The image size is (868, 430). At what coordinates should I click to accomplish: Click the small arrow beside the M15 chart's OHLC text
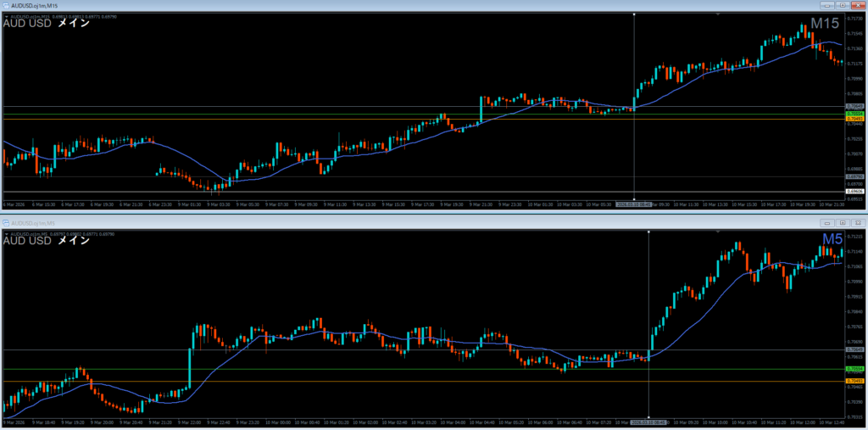tap(5, 17)
